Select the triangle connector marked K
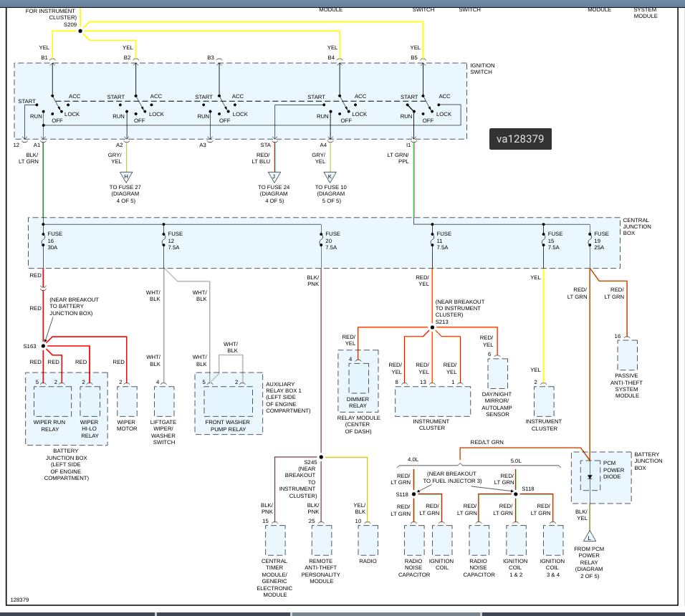The width and height of the screenshot is (685, 616). [330, 176]
